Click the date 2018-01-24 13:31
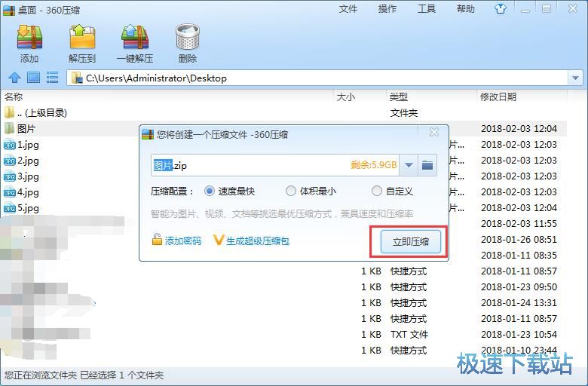Image resolution: width=588 pixels, height=386 pixels. [519, 303]
